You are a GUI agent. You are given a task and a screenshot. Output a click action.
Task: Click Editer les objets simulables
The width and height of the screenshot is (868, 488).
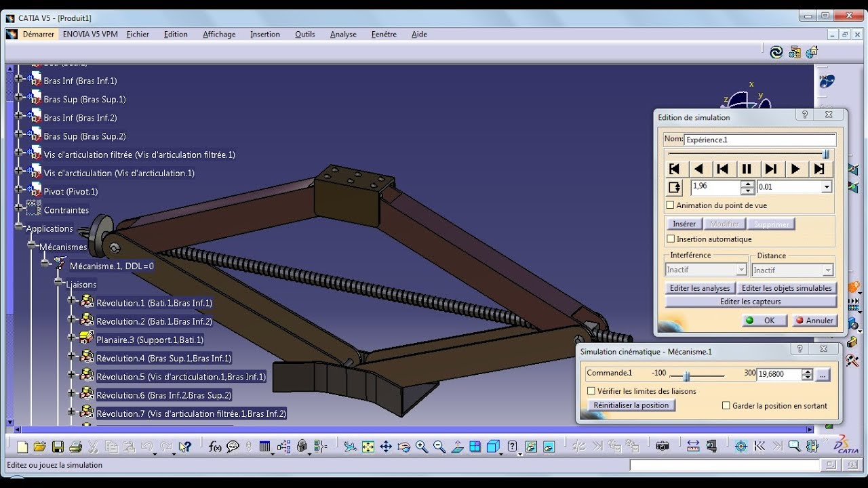[787, 288]
